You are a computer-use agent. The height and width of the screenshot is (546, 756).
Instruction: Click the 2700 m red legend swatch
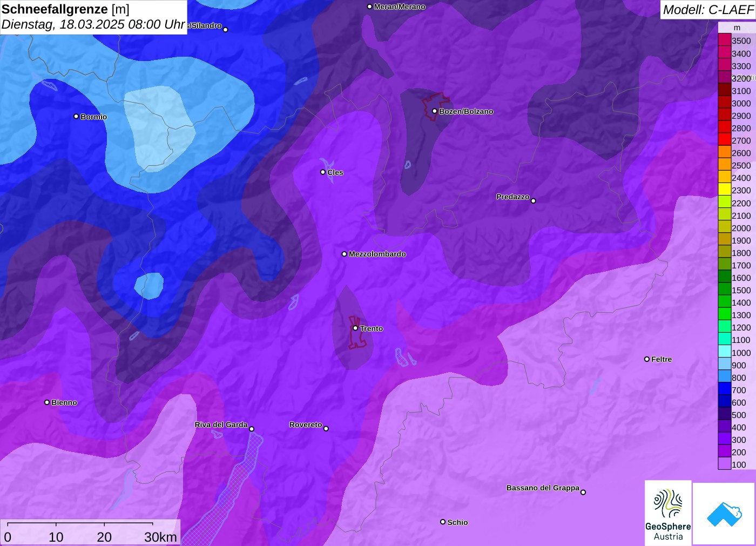(725, 139)
